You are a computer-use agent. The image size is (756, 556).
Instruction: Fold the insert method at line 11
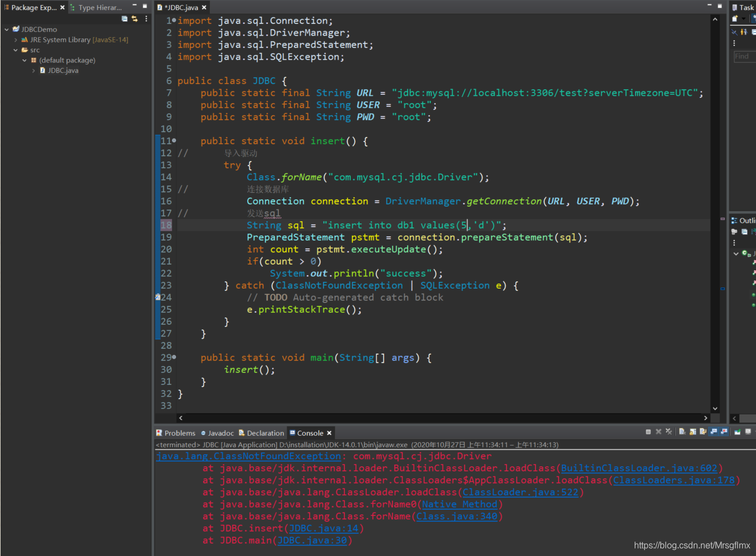click(174, 140)
